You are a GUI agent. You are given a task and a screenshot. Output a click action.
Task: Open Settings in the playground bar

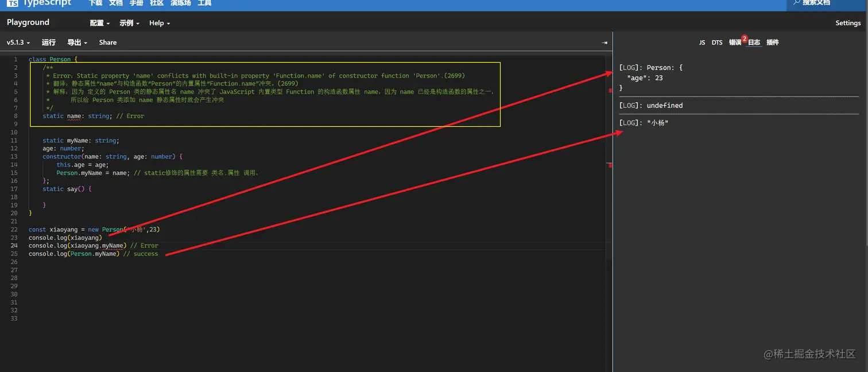[848, 23]
